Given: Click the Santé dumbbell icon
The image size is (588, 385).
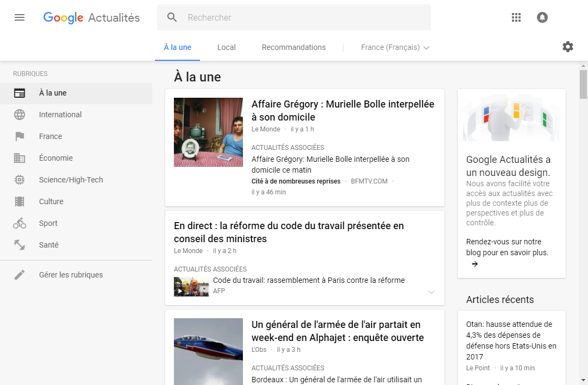Looking at the screenshot, I should pyautogui.click(x=20, y=245).
